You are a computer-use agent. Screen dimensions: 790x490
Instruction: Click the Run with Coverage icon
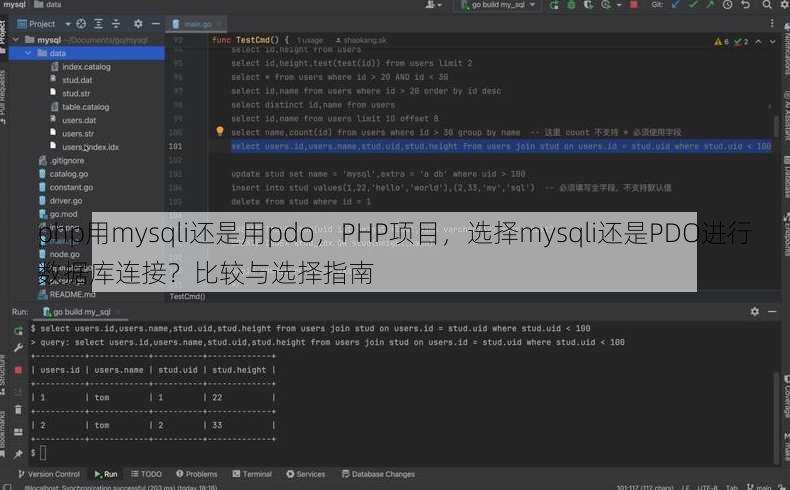(588, 5)
